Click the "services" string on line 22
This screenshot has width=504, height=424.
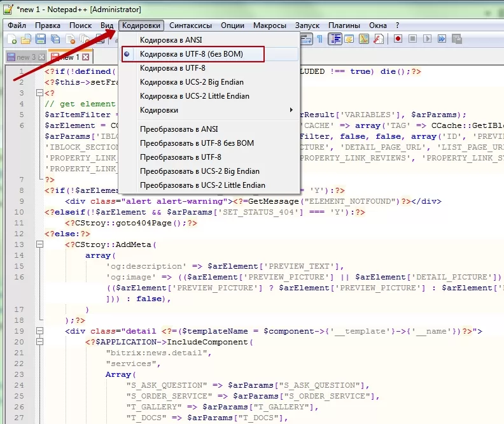131,364
